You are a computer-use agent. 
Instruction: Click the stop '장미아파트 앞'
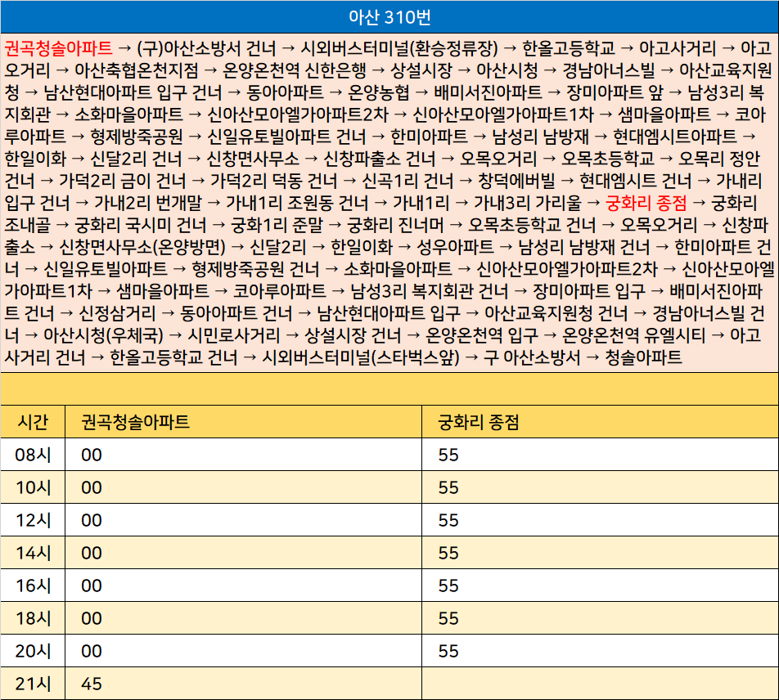615,92
